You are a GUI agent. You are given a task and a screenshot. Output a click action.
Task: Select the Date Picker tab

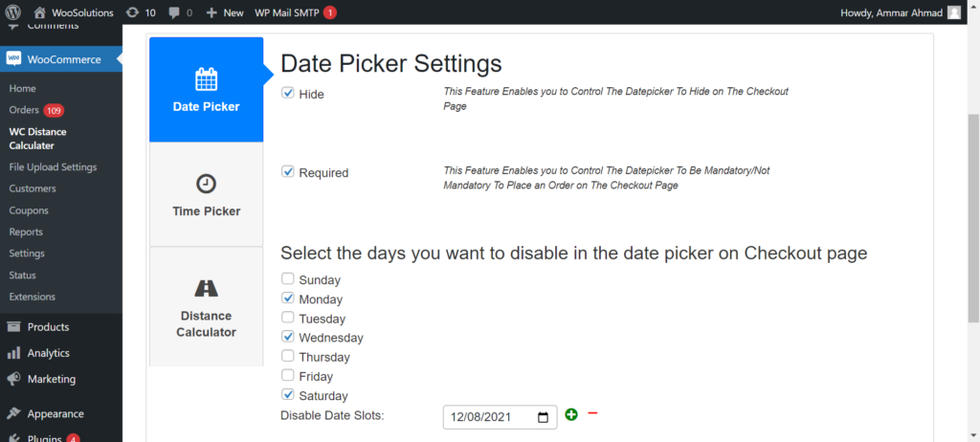tap(207, 89)
